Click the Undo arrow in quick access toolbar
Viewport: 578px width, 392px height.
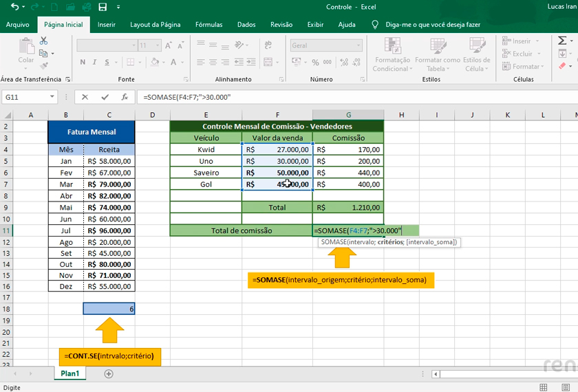[x=14, y=7]
